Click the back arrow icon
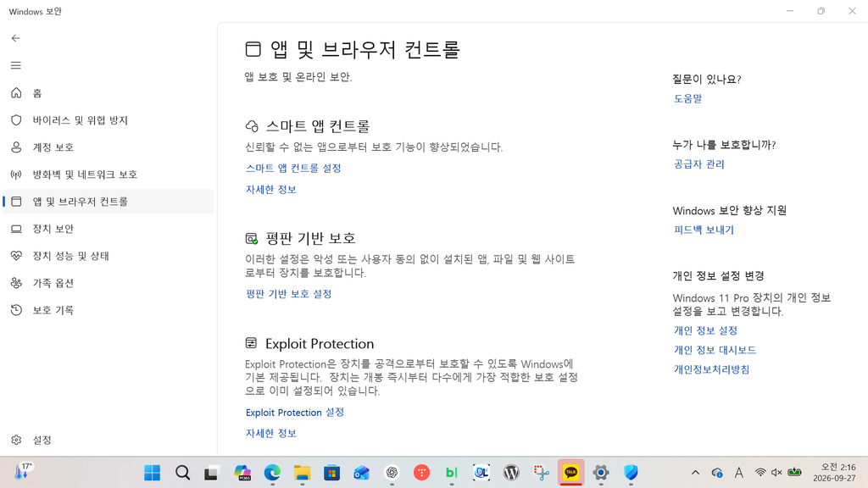 click(x=15, y=38)
